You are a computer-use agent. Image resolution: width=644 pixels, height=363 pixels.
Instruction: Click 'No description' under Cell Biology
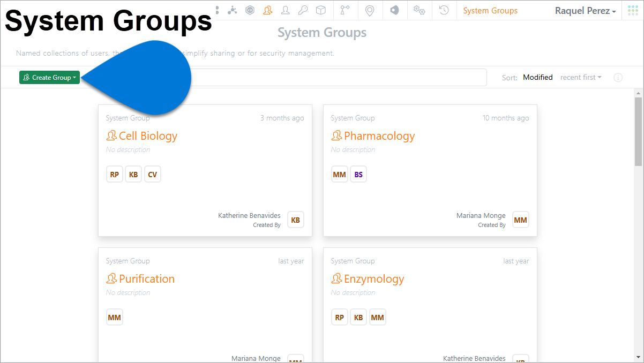(128, 150)
